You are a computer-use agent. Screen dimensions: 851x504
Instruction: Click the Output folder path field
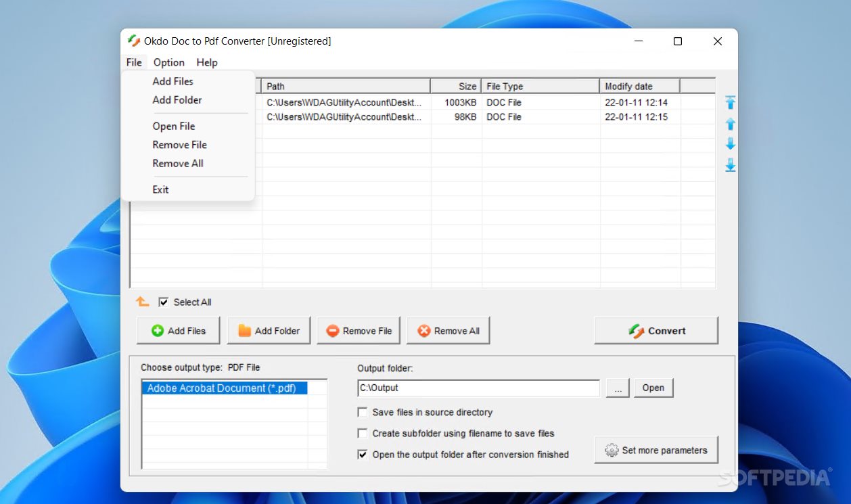pyautogui.click(x=478, y=388)
